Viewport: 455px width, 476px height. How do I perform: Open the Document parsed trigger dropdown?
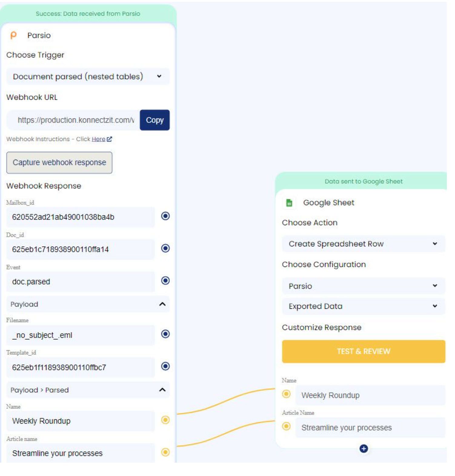tap(88, 76)
